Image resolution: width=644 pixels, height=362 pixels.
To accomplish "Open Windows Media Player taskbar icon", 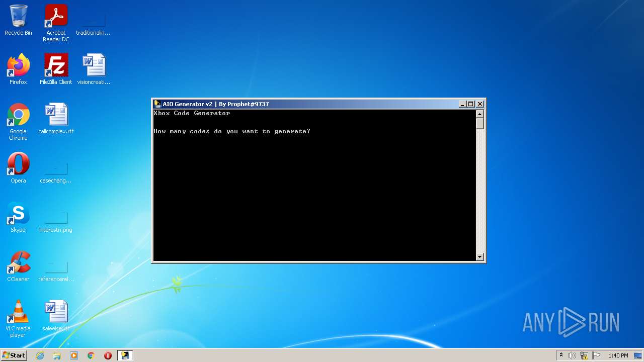I will pos(74,355).
